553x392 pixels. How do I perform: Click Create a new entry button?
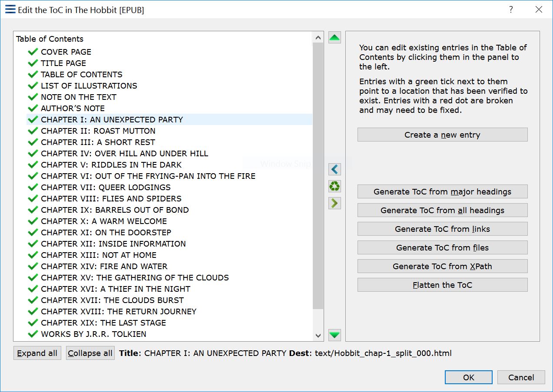442,135
